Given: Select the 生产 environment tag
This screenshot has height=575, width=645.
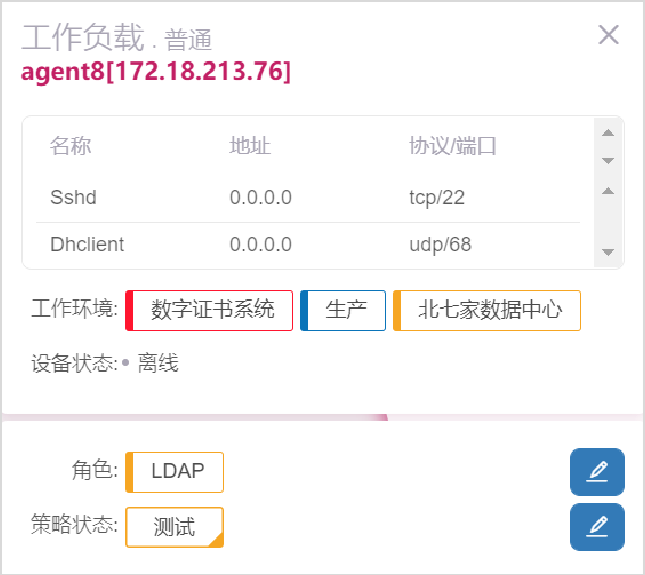Looking at the screenshot, I should [343, 310].
